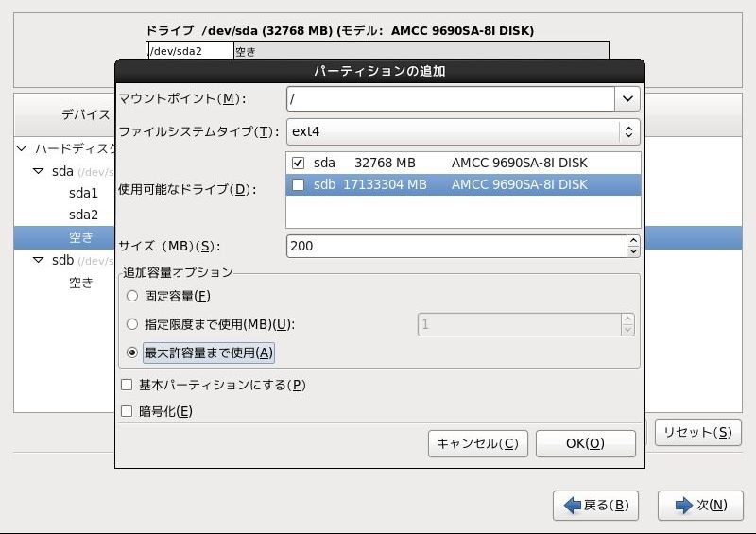Click the デバイス column header
756x534 pixels.
coord(86,114)
